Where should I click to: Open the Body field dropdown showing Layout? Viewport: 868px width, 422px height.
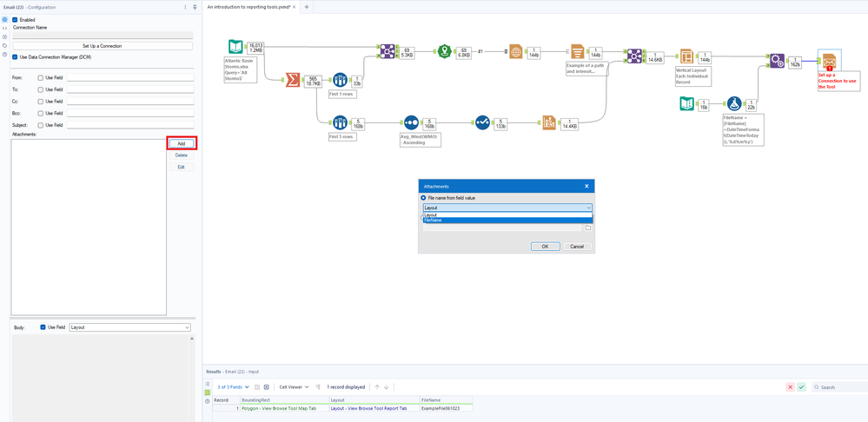(129, 327)
